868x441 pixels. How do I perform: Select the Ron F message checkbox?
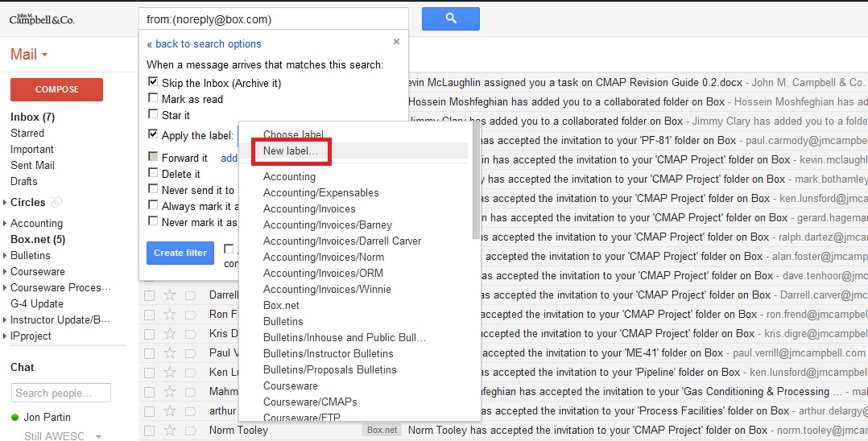click(150, 315)
